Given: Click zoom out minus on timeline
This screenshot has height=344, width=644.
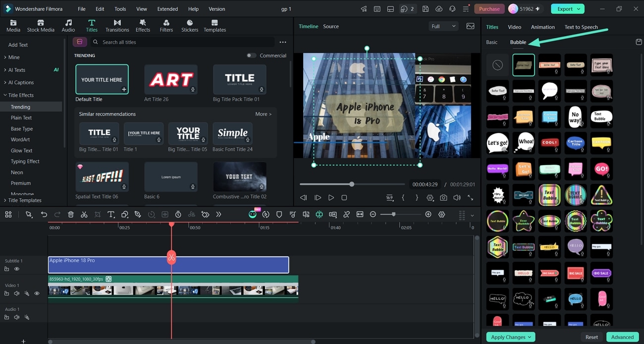Looking at the screenshot, I should coord(373,215).
